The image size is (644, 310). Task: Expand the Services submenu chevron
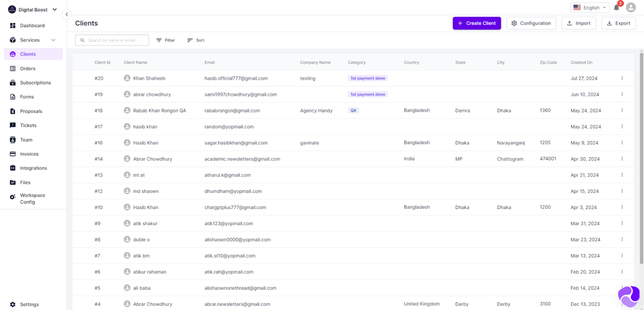coord(53,40)
